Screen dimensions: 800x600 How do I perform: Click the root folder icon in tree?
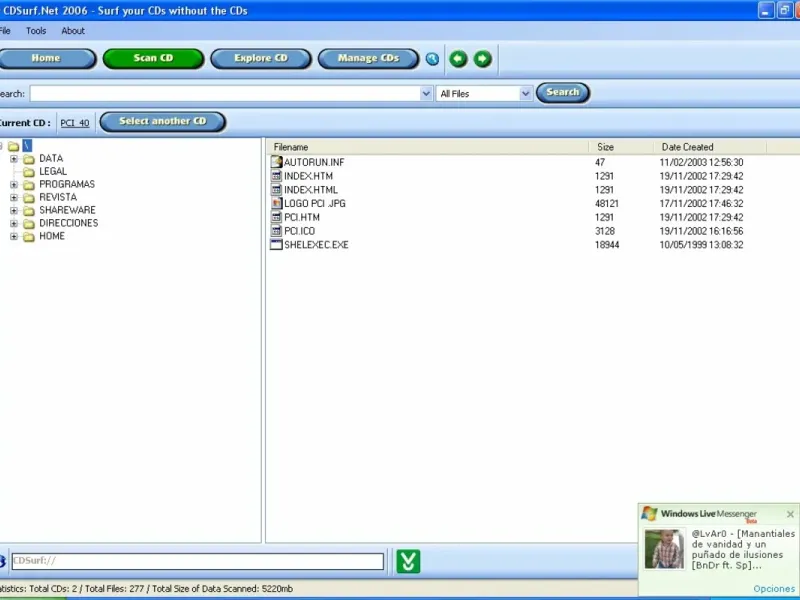13,146
